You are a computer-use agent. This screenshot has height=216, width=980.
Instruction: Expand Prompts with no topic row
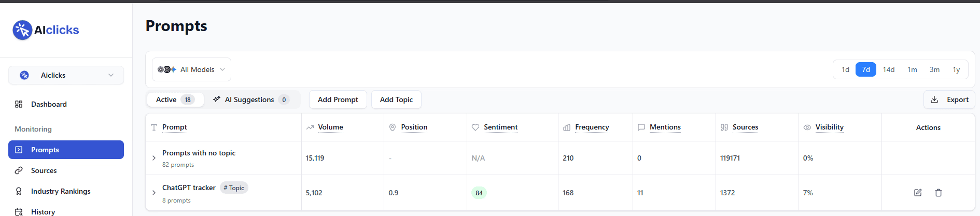pyautogui.click(x=154, y=158)
